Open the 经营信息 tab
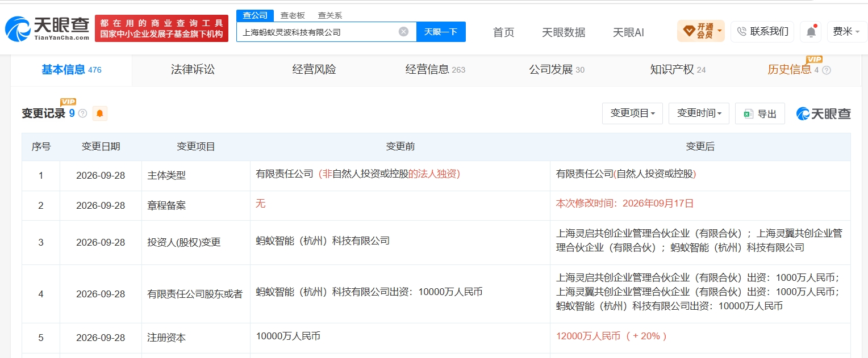The image size is (868, 358). (x=435, y=70)
